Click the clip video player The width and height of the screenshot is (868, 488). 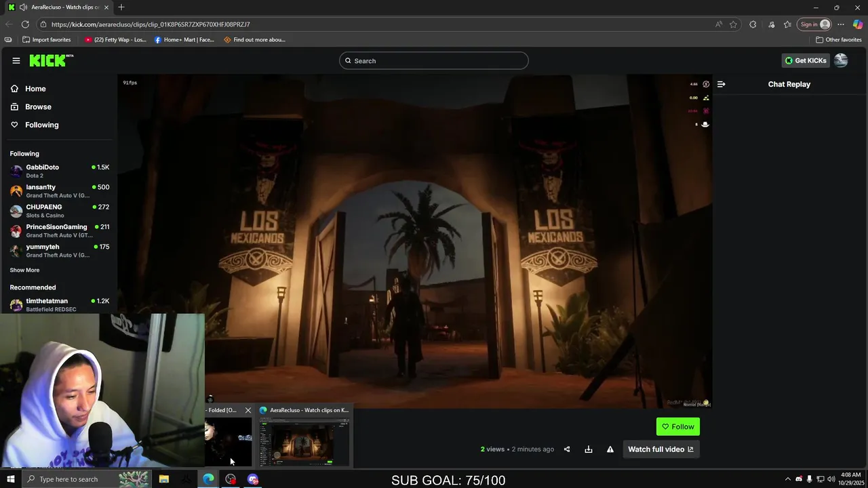coord(414,242)
